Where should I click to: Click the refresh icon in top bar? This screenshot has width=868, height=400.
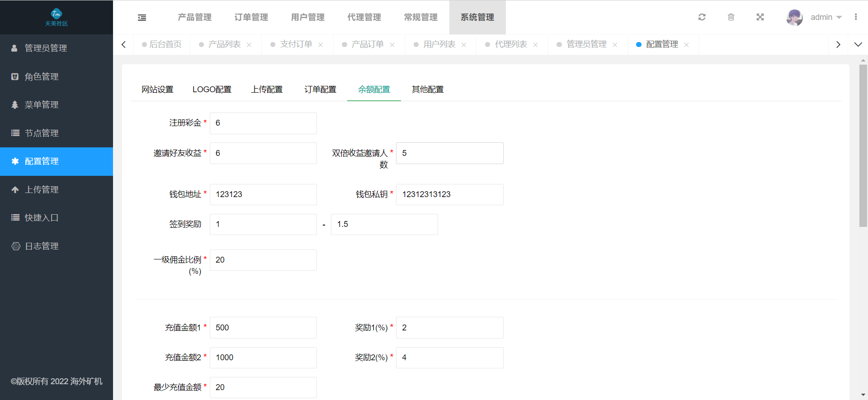click(702, 17)
